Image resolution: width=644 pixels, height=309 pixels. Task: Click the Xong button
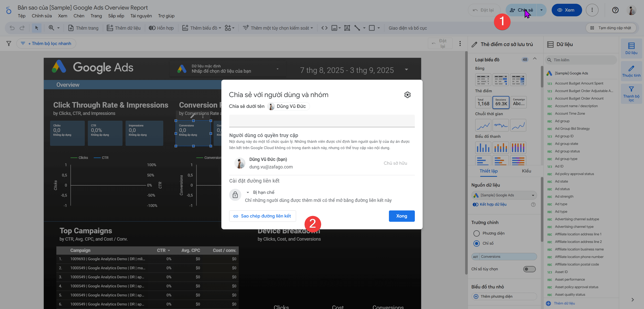(401, 216)
